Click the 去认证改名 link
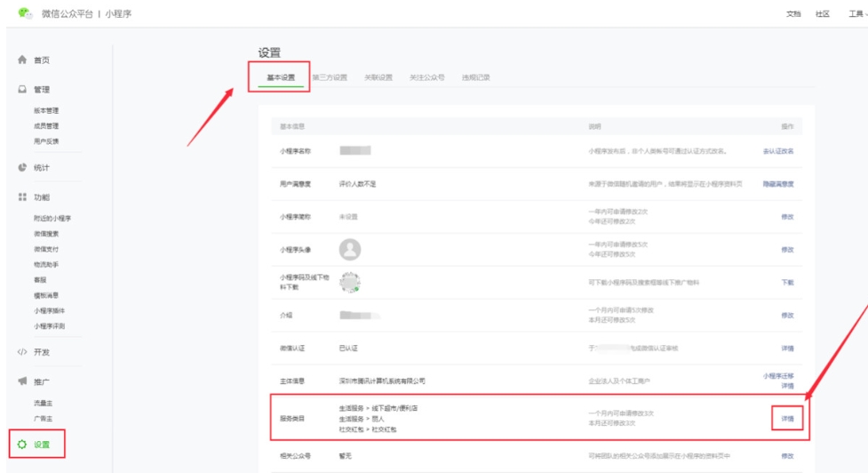Screen dimensions: 868x473 point(777,151)
